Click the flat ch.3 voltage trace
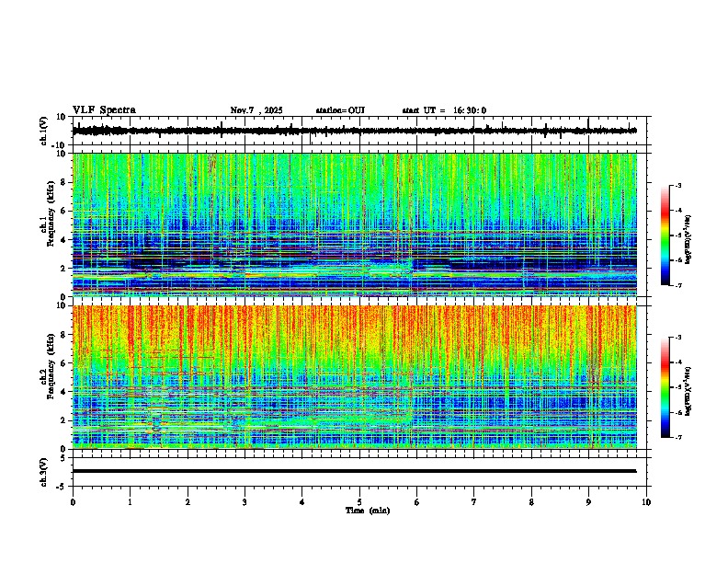This screenshot has height=563, width=728. pyautogui.click(x=355, y=471)
